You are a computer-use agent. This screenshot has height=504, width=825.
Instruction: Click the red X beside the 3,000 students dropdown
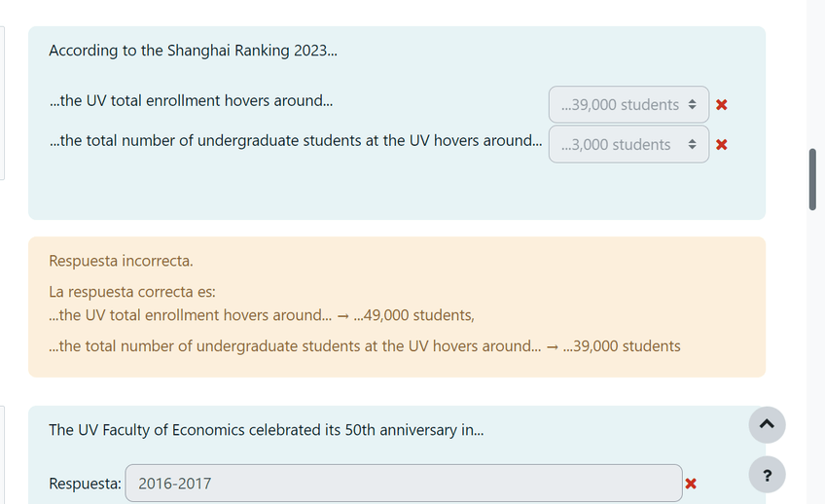[x=721, y=145]
